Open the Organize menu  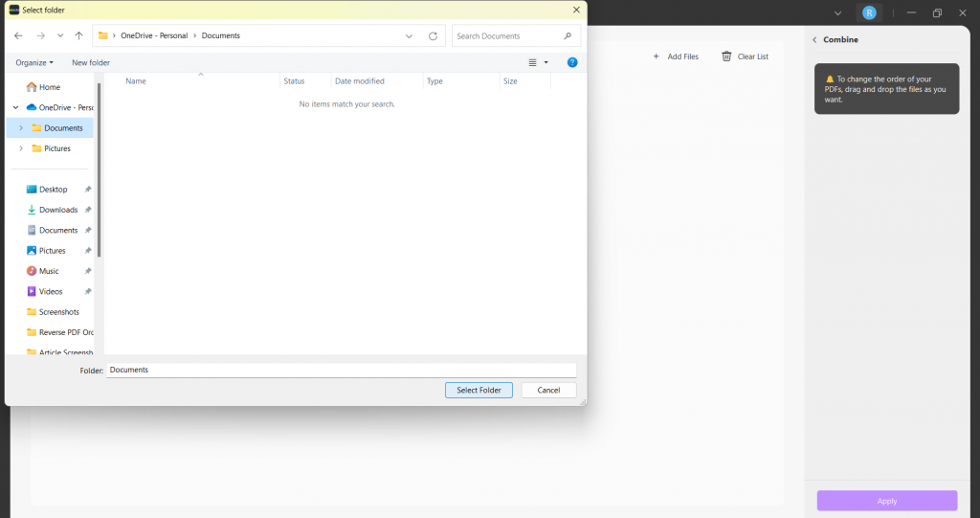34,62
